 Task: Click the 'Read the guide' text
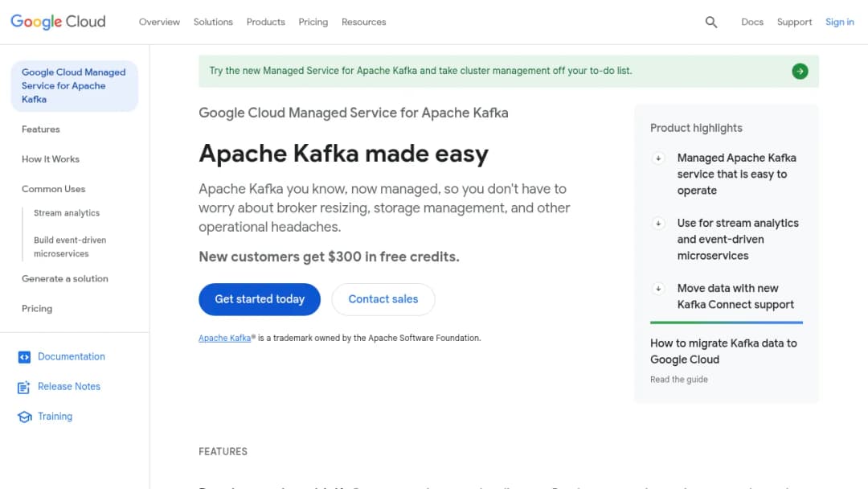tap(678, 380)
